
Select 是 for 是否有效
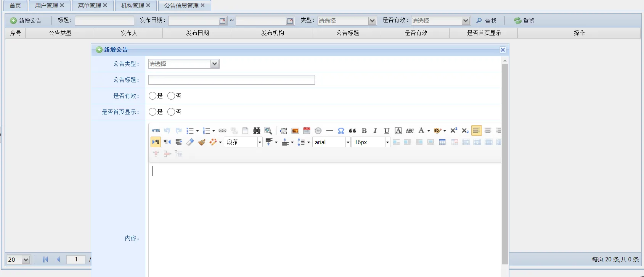[153, 96]
